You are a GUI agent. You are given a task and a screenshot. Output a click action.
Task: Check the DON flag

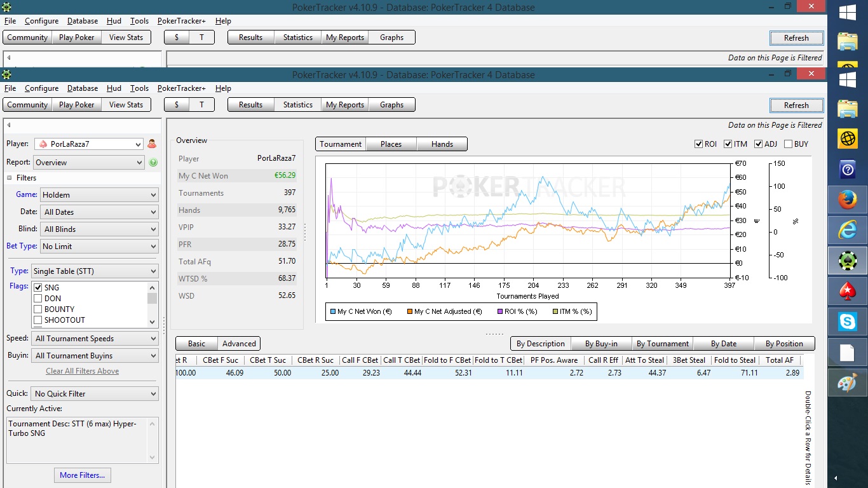click(38, 299)
